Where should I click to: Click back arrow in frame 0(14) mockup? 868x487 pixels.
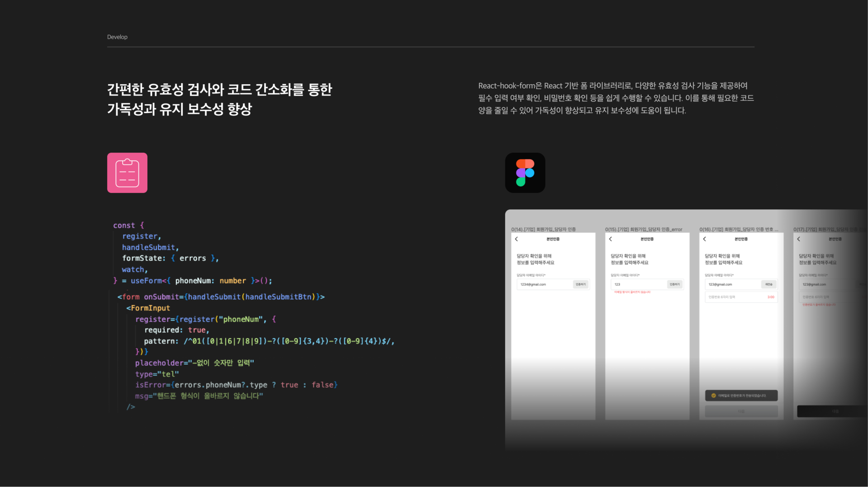coord(517,239)
